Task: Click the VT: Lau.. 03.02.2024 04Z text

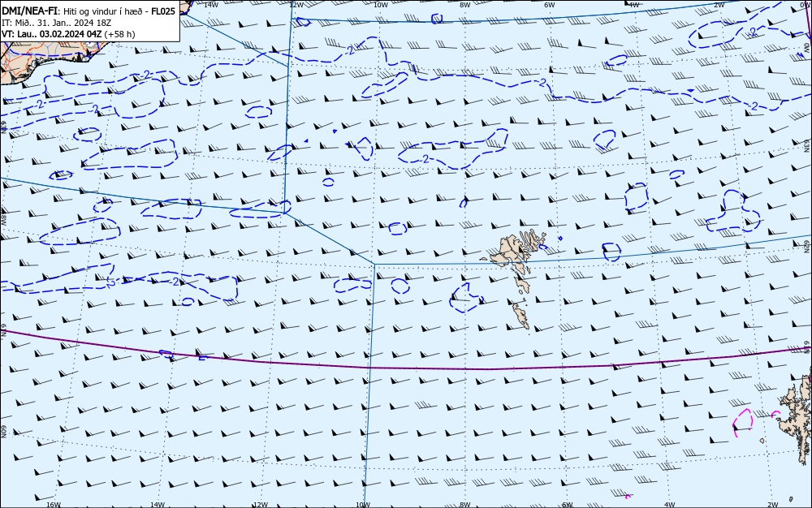Action: pos(51,34)
